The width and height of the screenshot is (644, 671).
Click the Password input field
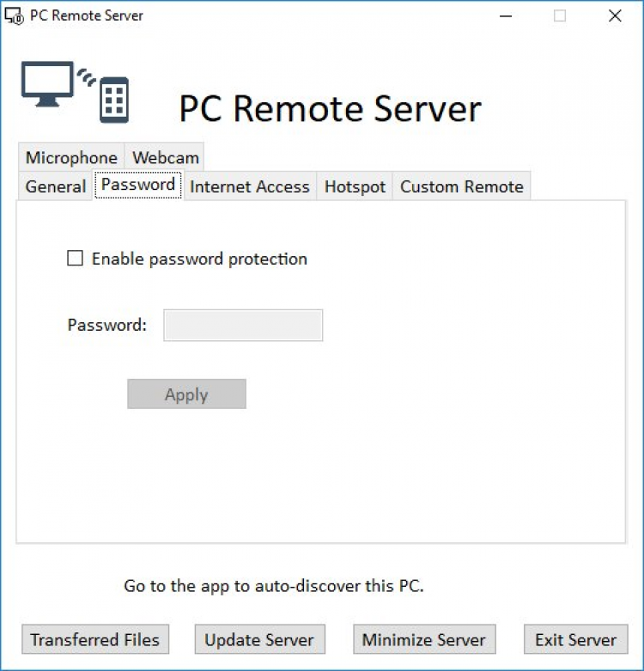243,326
